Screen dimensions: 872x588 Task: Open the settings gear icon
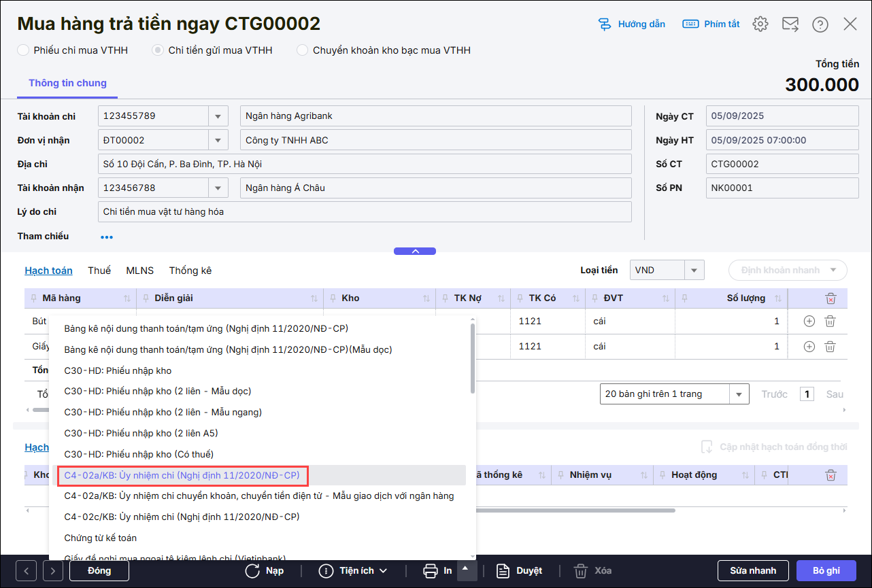pyautogui.click(x=760, y=24)
